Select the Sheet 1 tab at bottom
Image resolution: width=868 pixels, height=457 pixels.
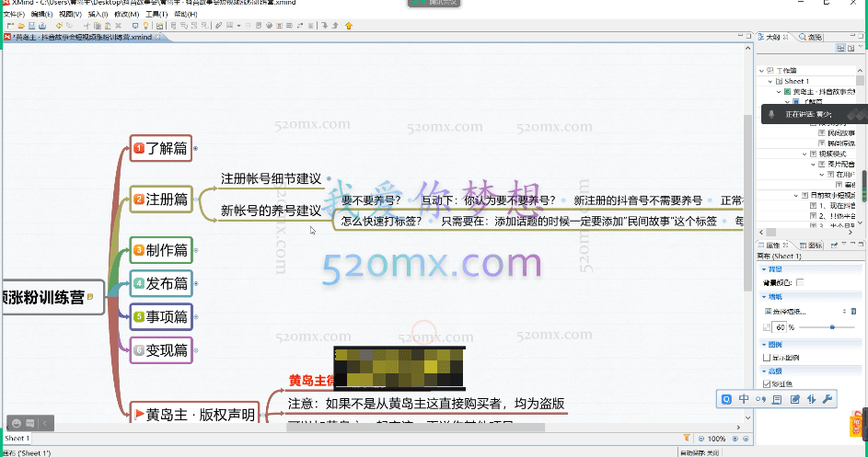click(x=17, y=439)
